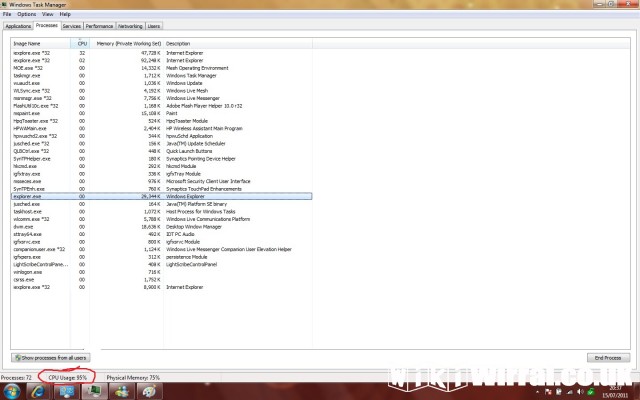Go to the Networking tab
The width and height of the screenshot is (640, 400).
click(x=130, y=26)
